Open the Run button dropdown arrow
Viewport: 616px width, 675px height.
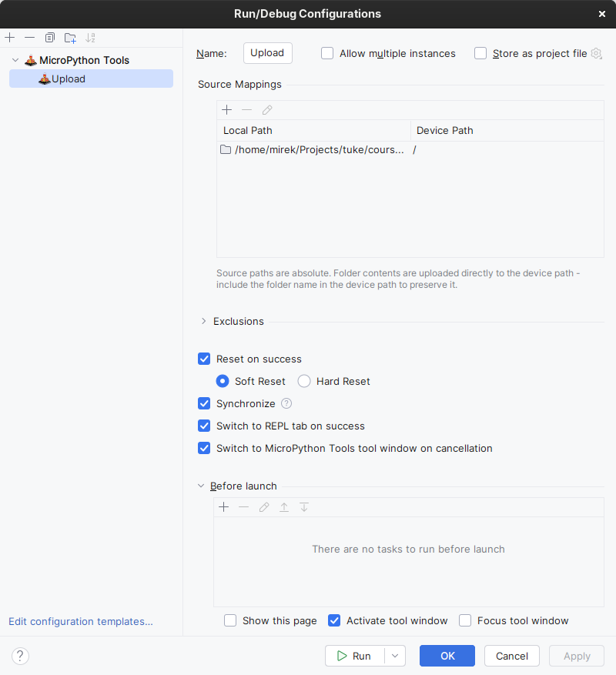(x=395, y=656)
